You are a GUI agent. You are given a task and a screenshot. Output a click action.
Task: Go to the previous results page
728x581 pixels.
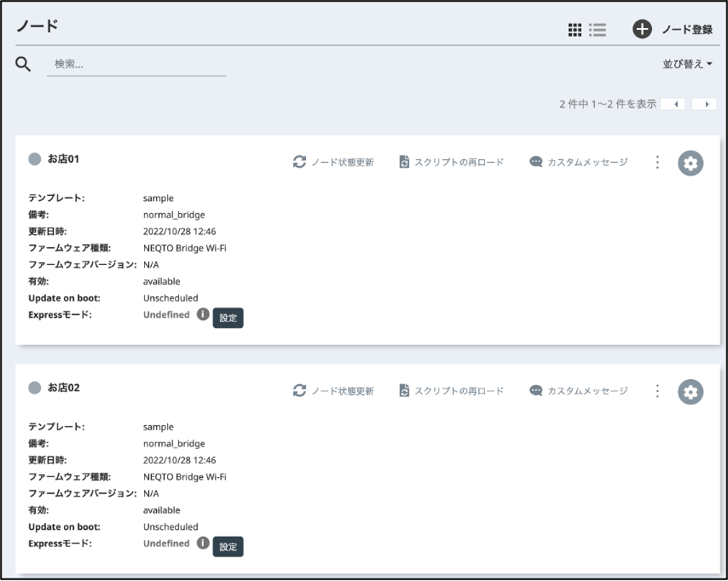point(673,104)
